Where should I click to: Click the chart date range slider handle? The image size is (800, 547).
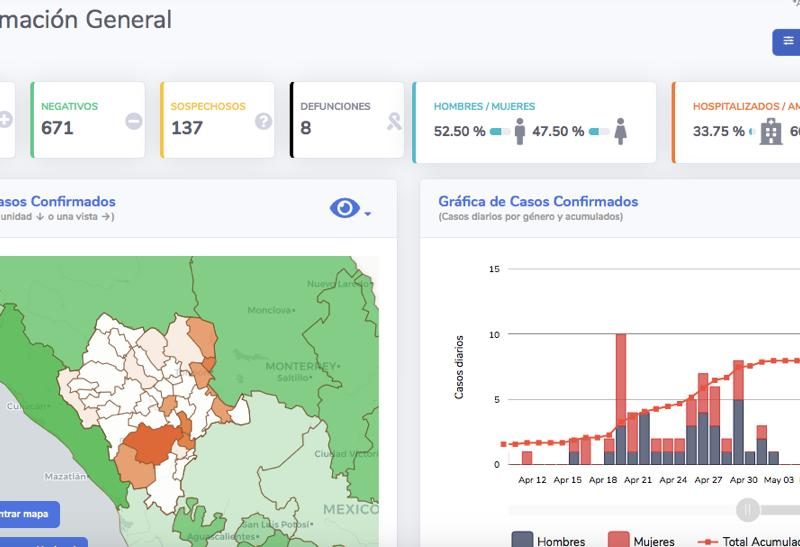click(747, 510)
